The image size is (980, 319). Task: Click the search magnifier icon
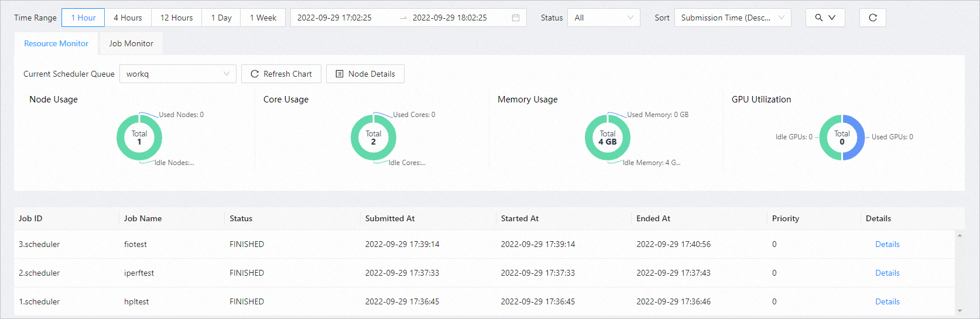tap(819, 18)
